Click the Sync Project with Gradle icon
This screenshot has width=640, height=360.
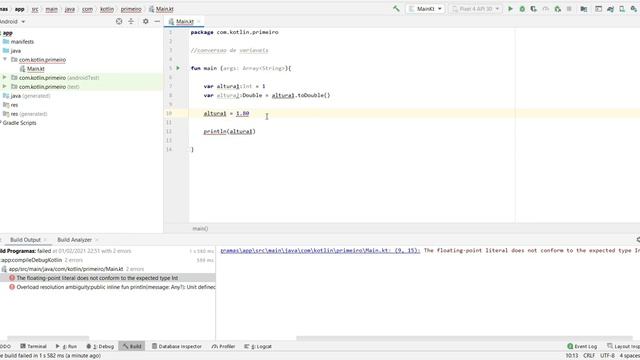pyautogui.click(x=610, y=9)
